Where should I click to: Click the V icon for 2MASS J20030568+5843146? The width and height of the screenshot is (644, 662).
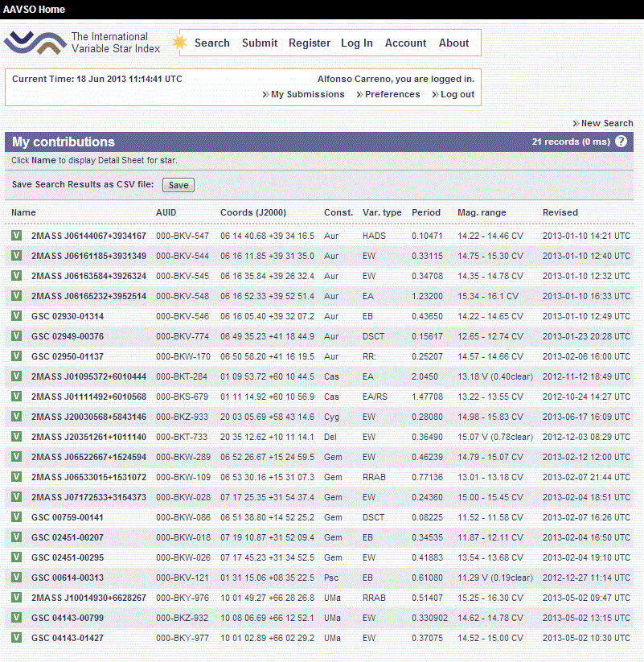(17, 417)
